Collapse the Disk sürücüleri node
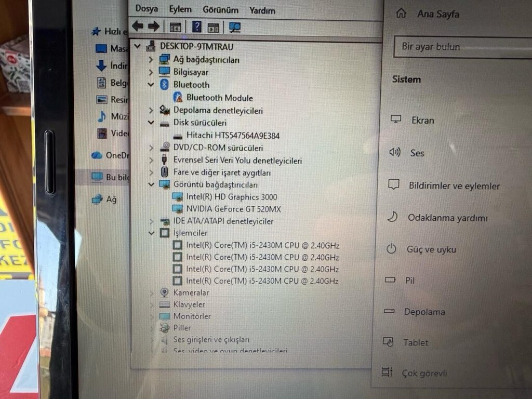Image resolution: width=532 pixels, height=399 pixels. 151,123
